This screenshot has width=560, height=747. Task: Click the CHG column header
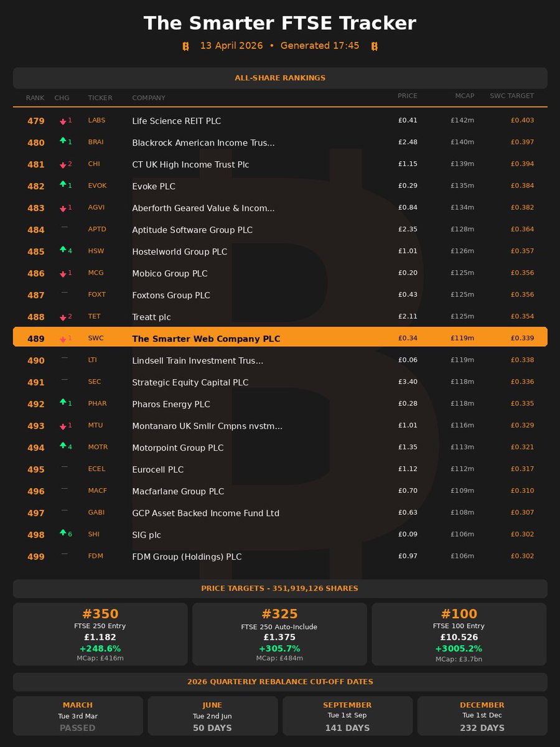(x=62, y=98)
